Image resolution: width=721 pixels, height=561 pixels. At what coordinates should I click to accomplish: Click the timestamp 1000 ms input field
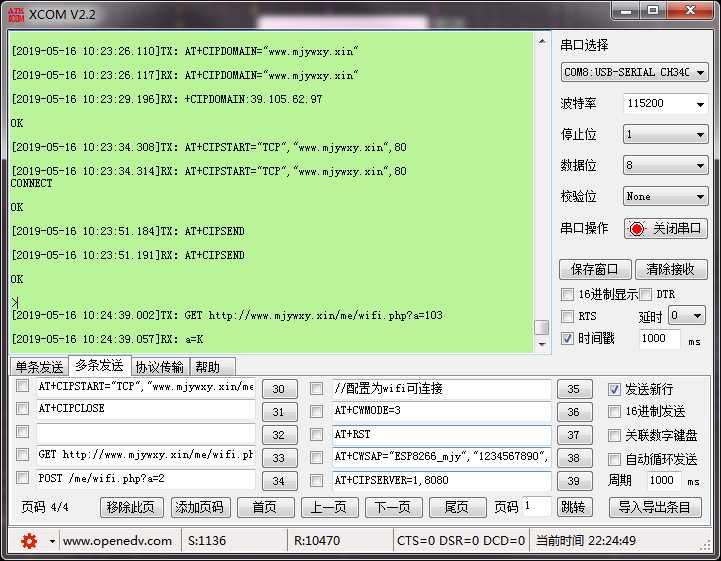(x=660, y=338)
